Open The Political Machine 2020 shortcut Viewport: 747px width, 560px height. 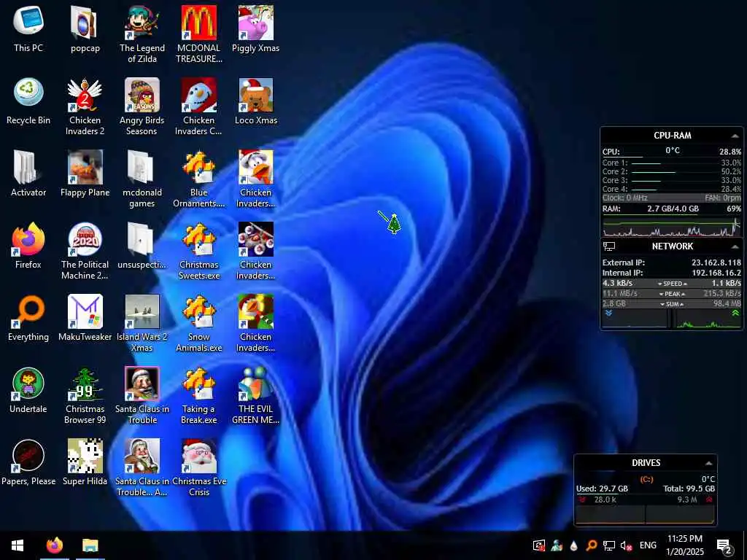(85, 251)
